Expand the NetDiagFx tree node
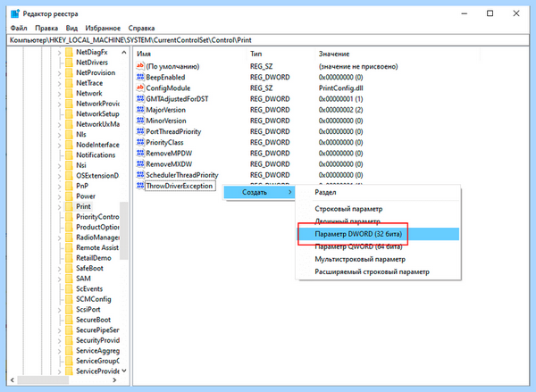 point(59,53)
